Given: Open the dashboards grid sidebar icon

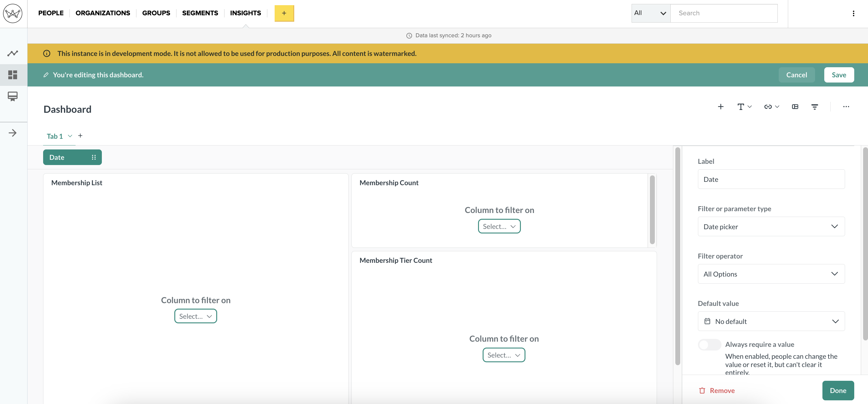Looking at the screenshot, I should click(13, 75).
